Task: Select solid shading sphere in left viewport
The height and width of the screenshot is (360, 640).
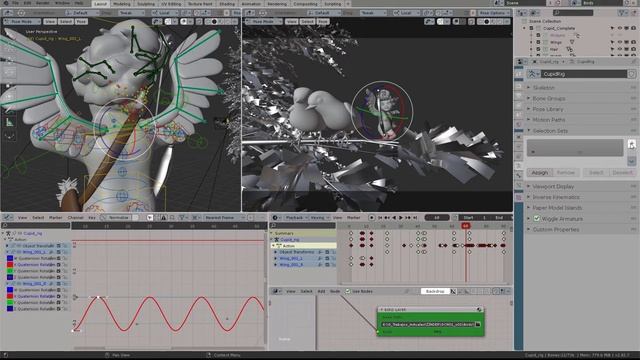Action: (x=215, y=21)
